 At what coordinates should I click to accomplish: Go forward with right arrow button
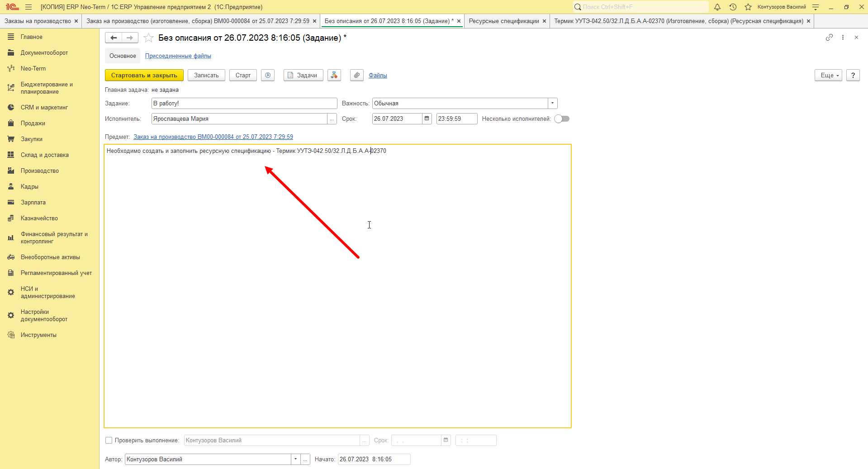(x=130, y=38)
